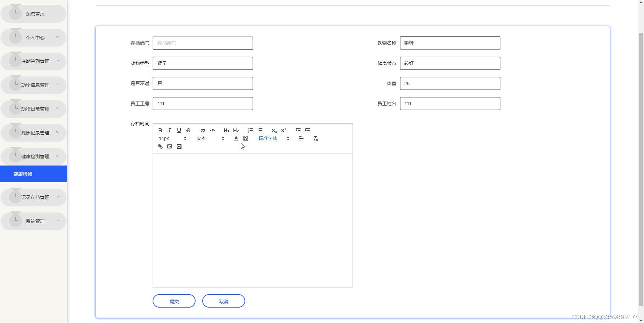
Task: Focus the 员工工号 input field
Action: (203, 104)
